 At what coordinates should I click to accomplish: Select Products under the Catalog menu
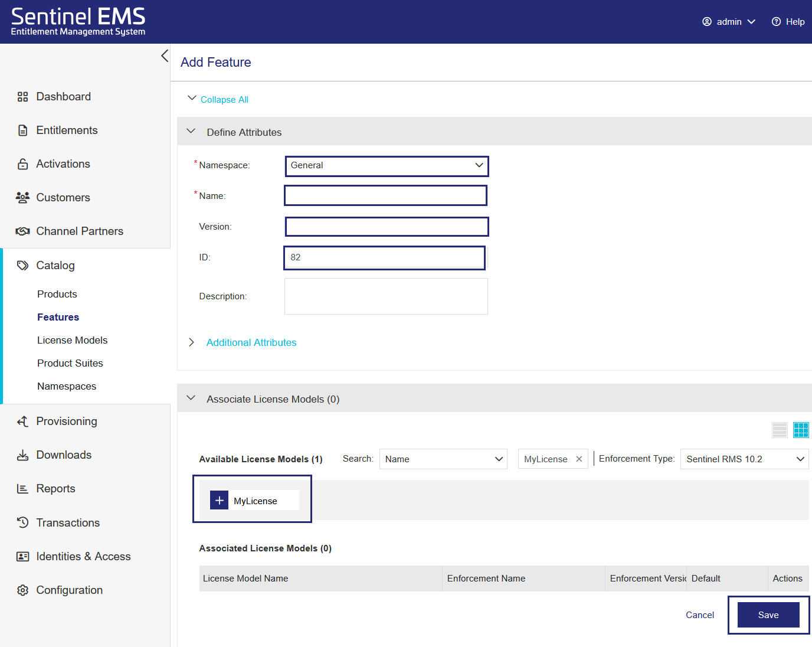[57, 293]
